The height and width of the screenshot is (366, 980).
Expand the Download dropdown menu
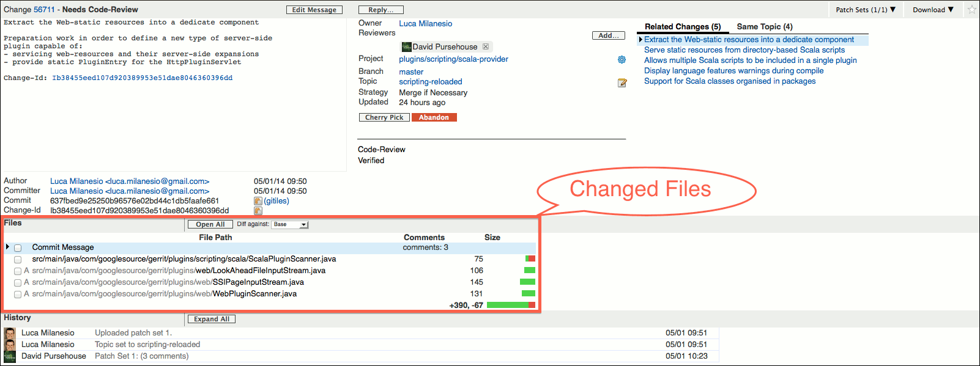point(932,10)
